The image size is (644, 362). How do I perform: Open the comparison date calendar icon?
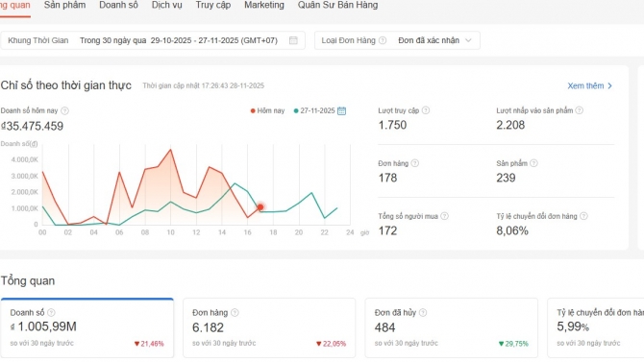(x=342, y=110)
